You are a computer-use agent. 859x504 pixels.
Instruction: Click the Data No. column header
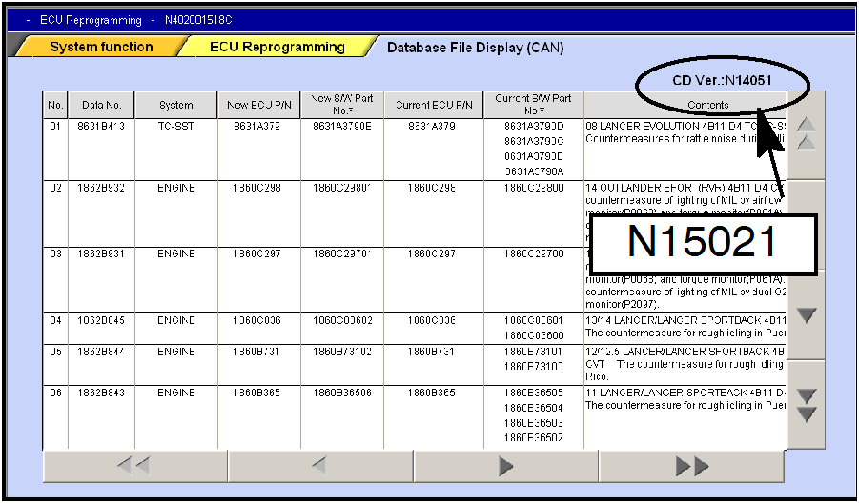(x=101, y=106)
